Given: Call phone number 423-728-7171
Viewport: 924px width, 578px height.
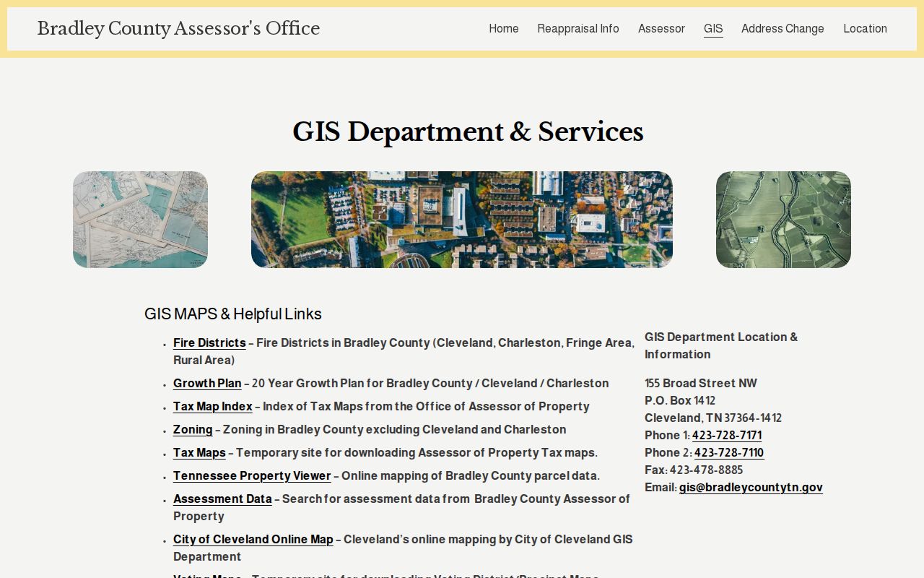Looking at the screenshot, I should point(727,436).
